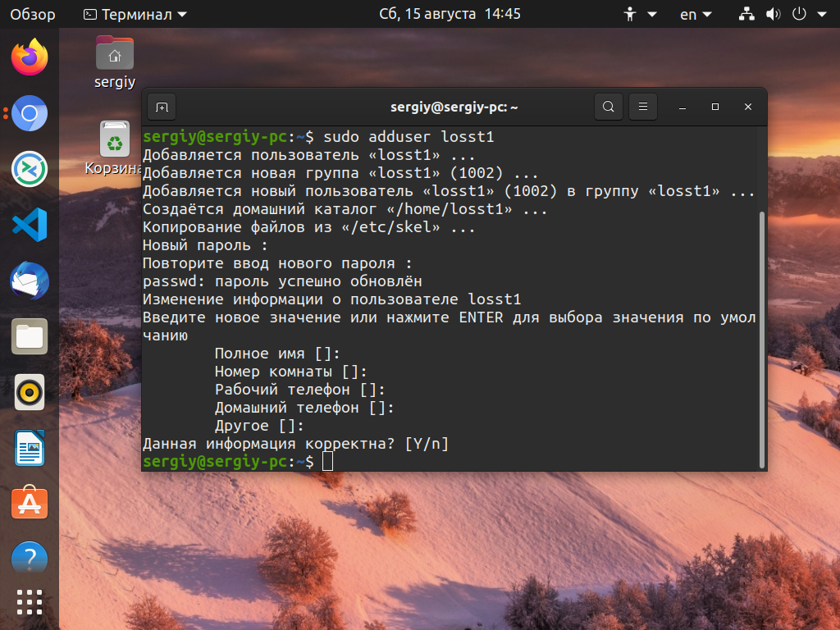Open LibreOffice Writer from dock
This screenshot has height=630, width=840.
30,448
